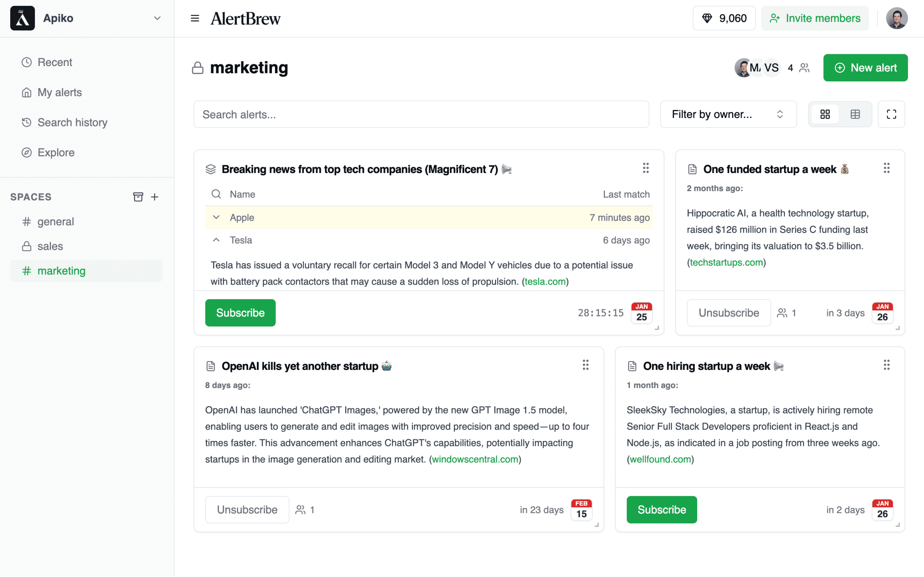The height and width of the screenshot is (577, 924).
Task: Enter fullscreen mode via expand icon
Action: click(x=891, y=114)
